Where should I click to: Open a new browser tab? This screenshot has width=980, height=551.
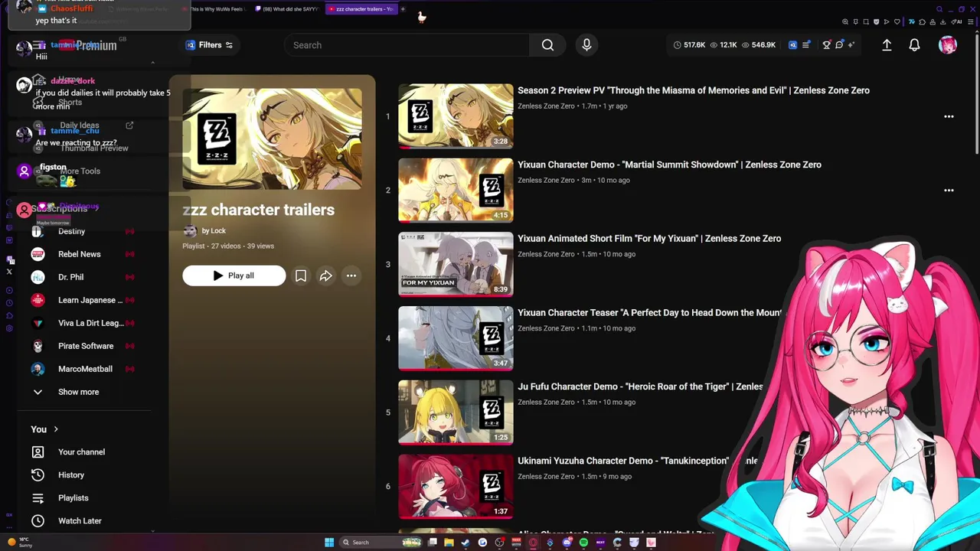[x=403, y=9]
